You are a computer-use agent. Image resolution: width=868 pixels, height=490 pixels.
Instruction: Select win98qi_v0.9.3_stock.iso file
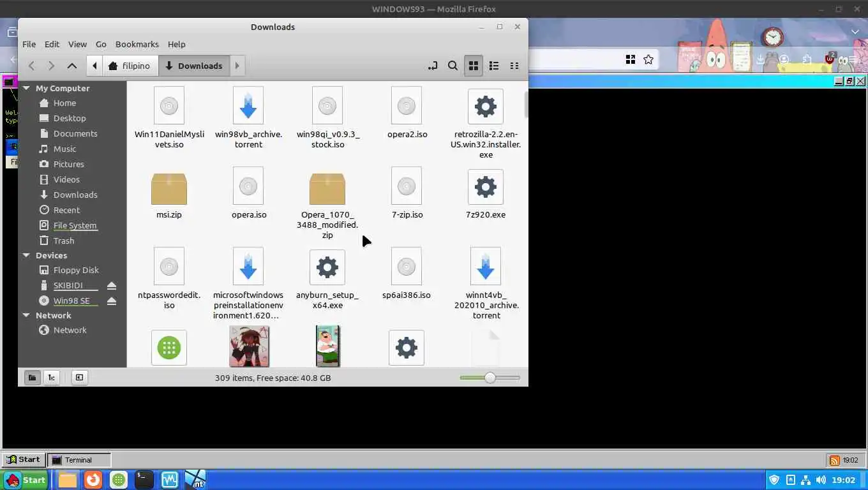327,118
